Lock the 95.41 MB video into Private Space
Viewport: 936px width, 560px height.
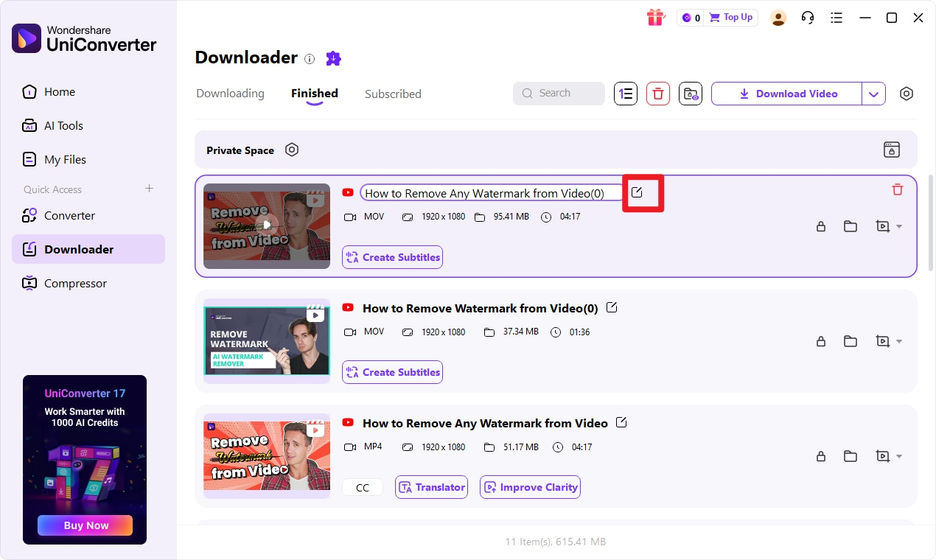click(821, 226)
